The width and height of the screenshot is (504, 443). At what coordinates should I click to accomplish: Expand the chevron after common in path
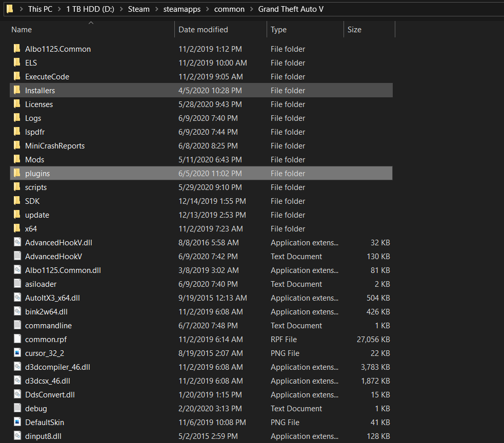click(x=252, y=9)
